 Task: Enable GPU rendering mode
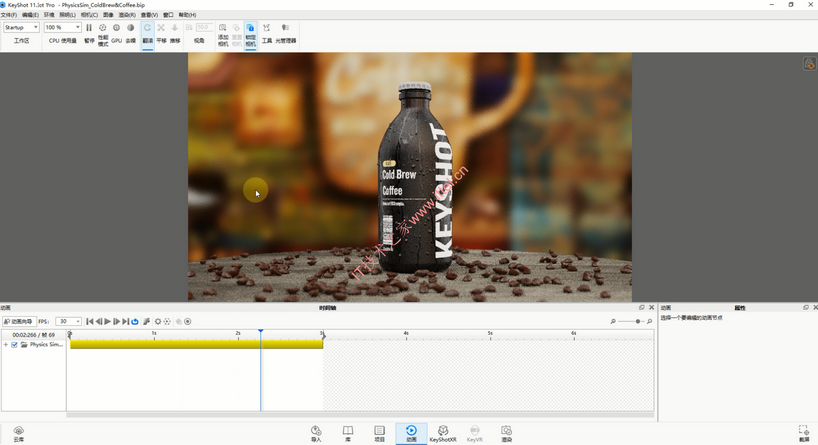(x=116, y=29)
